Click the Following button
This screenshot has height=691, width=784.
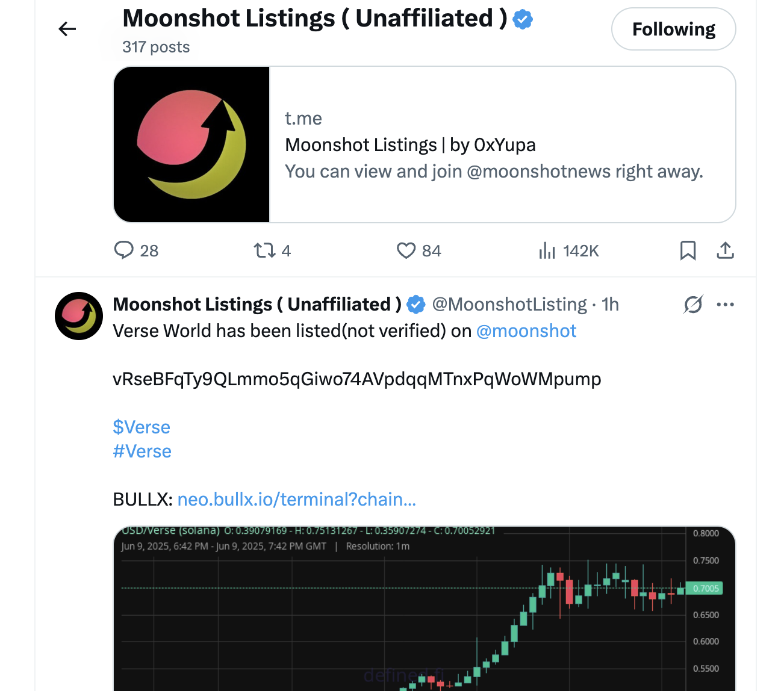click(x=673, y=29)
